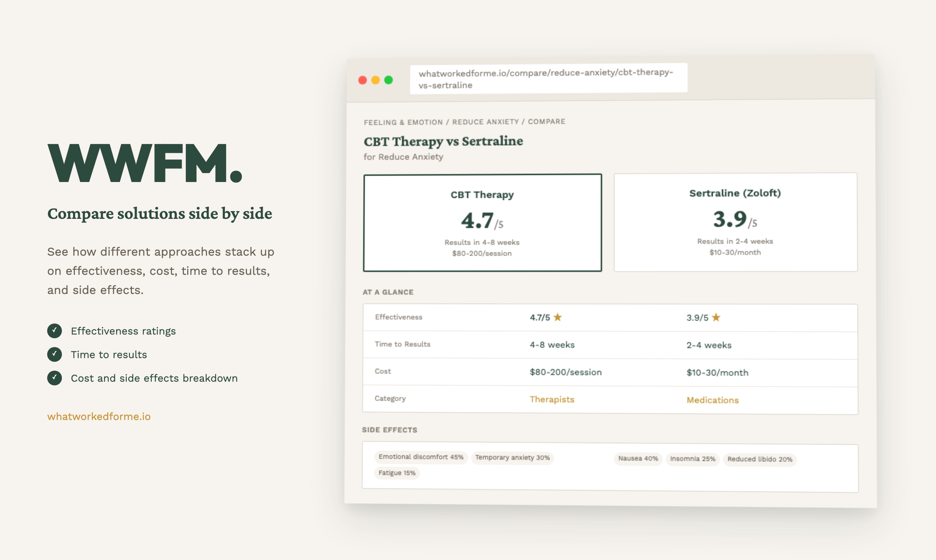Open the Feeling & Emotion breadcrumb
Image resolution: width=936 pixels, height=560 pixels.
[x=403, y=122]
